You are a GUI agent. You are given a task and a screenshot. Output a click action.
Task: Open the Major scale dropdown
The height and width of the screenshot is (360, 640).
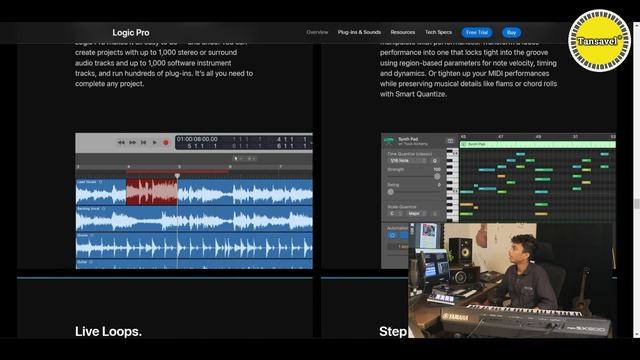point(417,213)
